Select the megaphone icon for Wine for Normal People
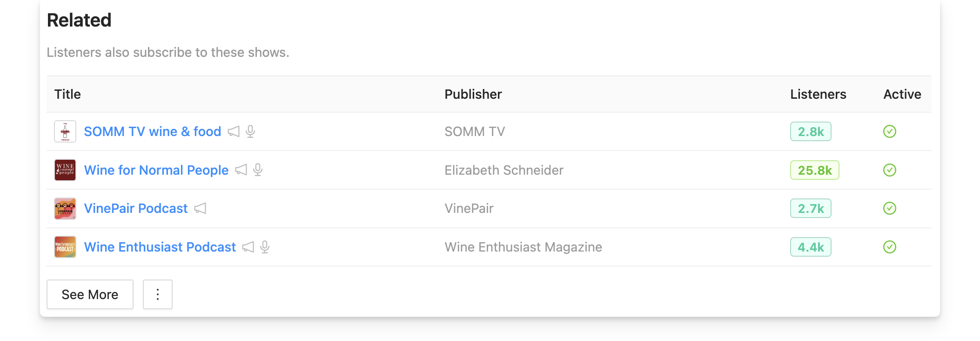Image resolution: width=980 pixels, height=341 pixels. [x=242, y=170]
